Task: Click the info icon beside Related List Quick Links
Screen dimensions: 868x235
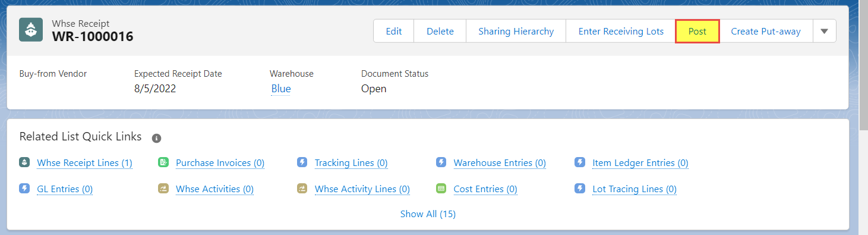Action: (157, 138)
